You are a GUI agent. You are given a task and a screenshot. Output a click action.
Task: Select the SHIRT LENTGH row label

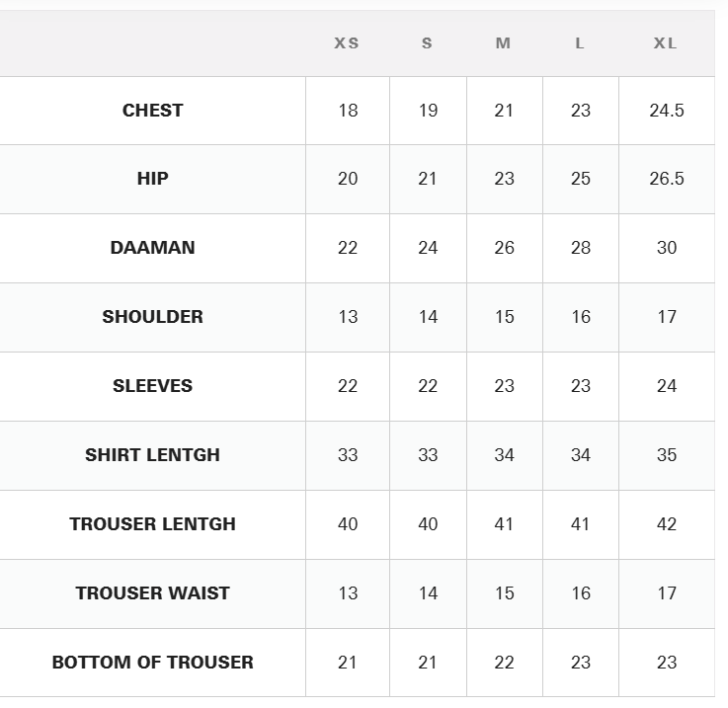153,455
